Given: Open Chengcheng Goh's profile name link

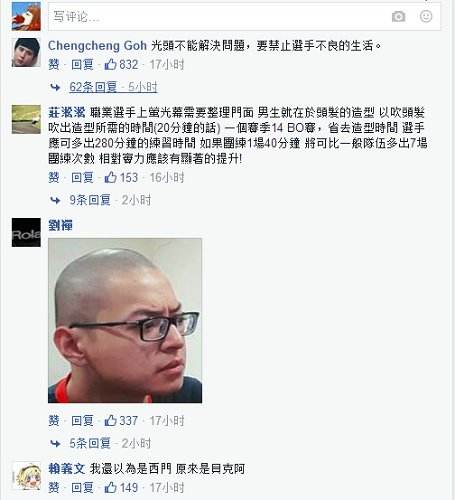Looking at the screenshot, I should (97, 46).
